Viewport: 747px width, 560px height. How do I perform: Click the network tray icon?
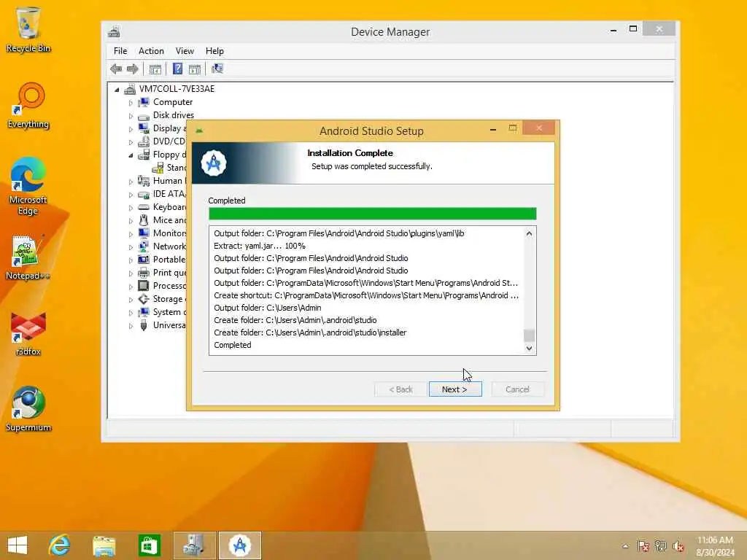[x=660, y=545]
